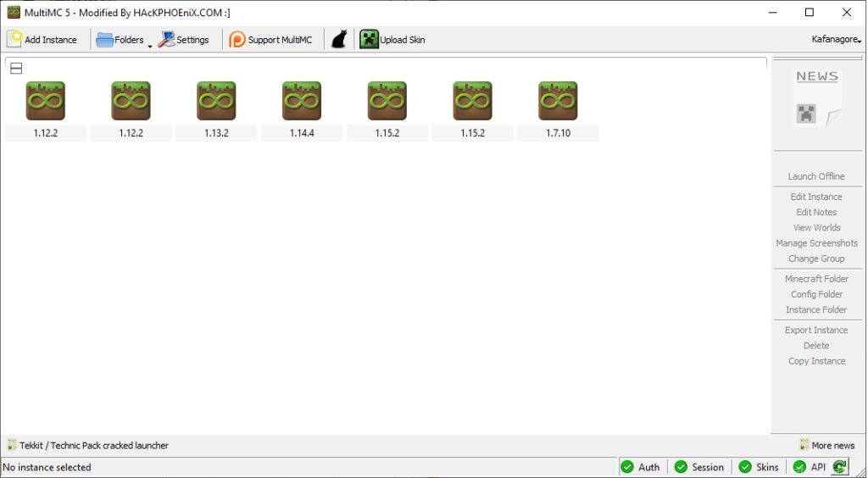Open the Minecraft Folder
The width and height of the screenshot is (868, 478).
click(x=816, y=279)
